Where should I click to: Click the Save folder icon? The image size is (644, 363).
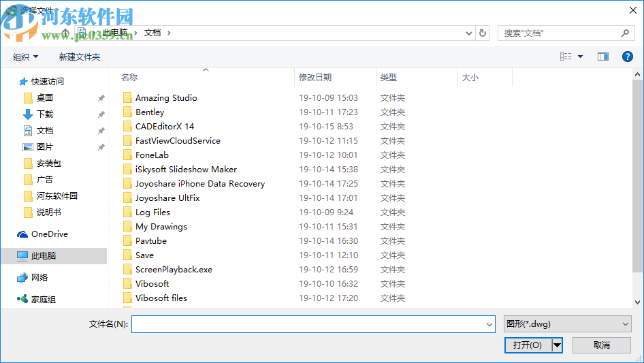[x=128, y=255]
